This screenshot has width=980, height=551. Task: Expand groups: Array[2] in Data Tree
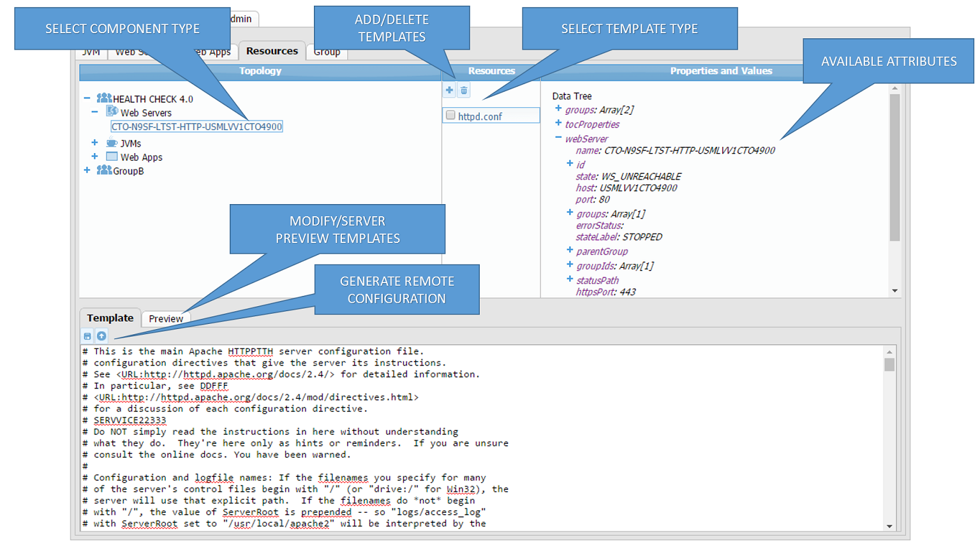558,108
